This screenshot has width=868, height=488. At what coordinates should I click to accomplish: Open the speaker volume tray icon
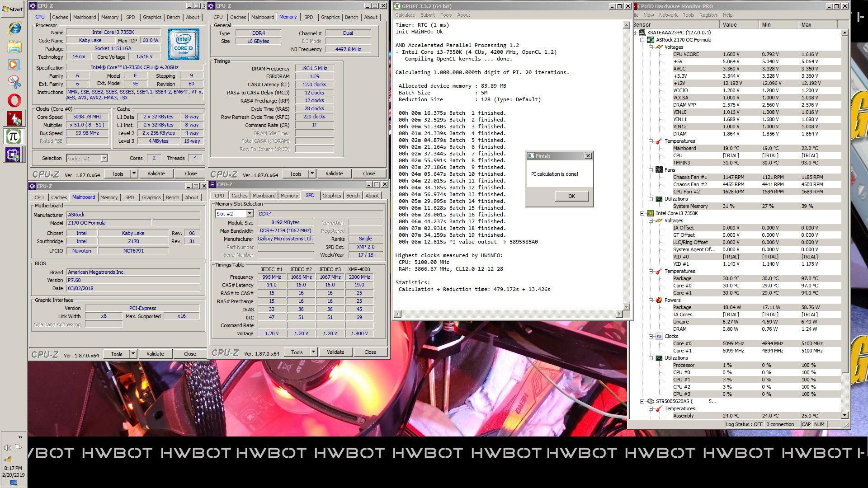click(7, 448)
